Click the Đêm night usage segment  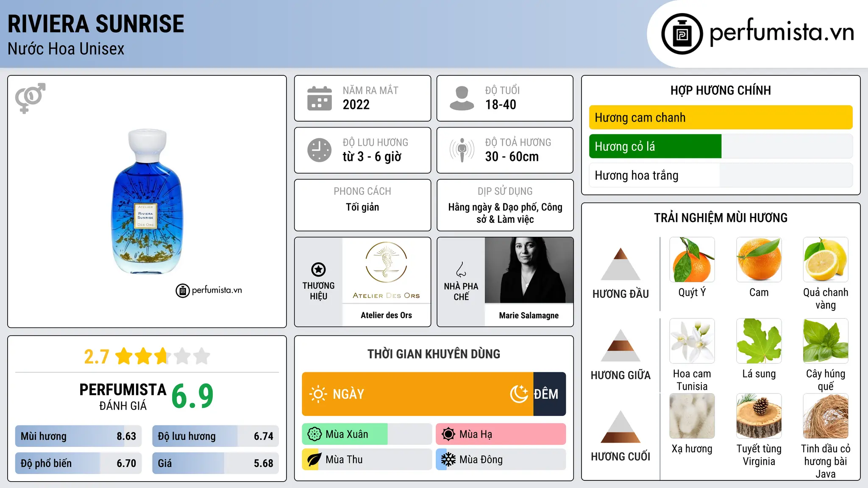[x=549, y=394]
